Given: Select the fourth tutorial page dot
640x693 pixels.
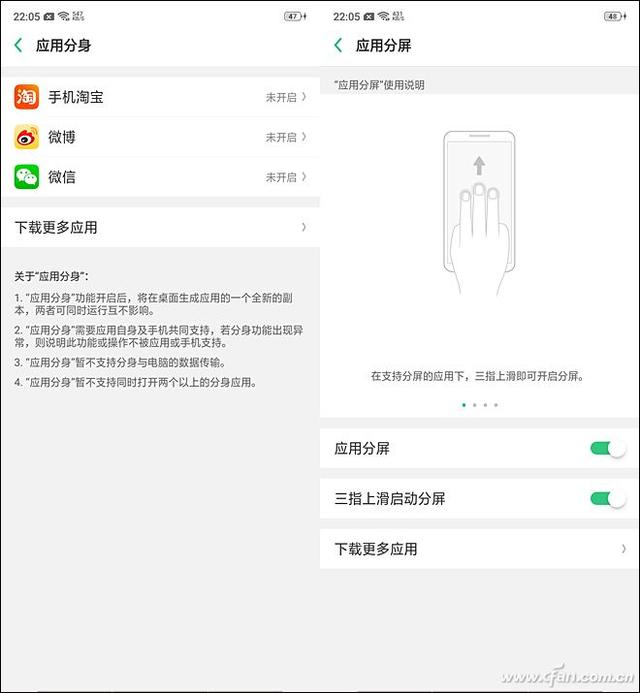Looking at the screenshot, I should [x=496, y=405].
